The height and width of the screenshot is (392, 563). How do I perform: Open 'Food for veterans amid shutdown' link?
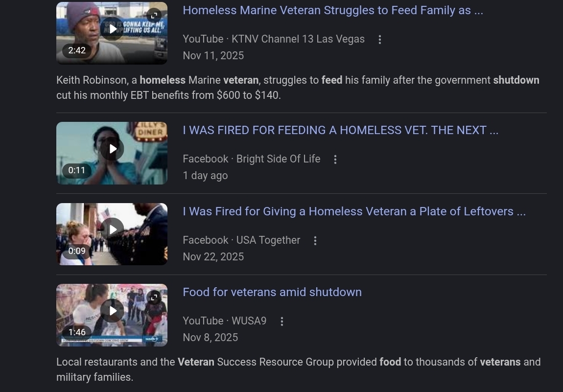[272, 292]
